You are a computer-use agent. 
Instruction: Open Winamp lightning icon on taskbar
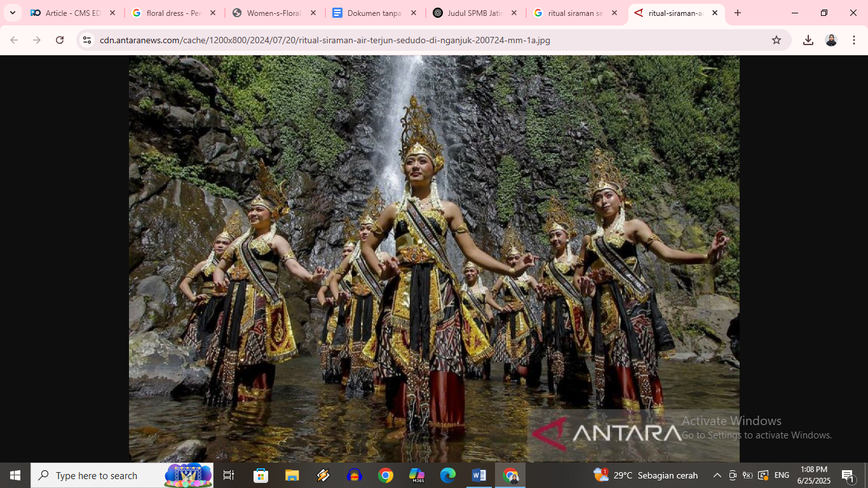(323, 475)
